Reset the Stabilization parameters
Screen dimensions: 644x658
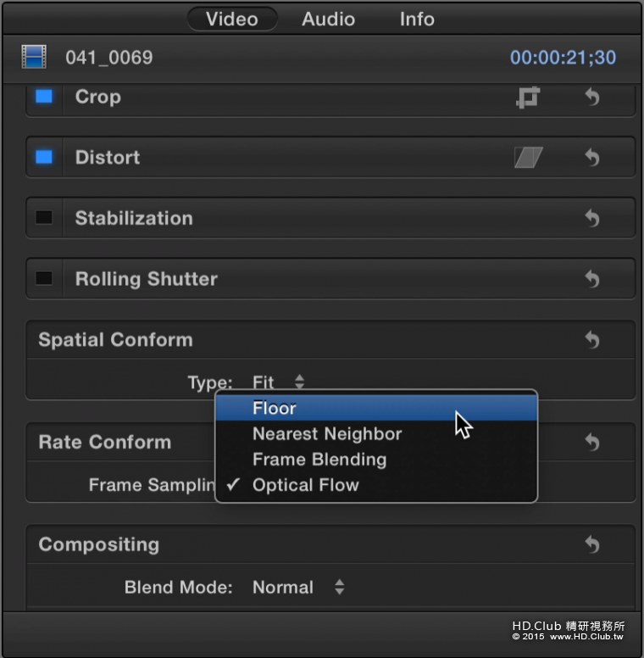(x=592, y=219)
